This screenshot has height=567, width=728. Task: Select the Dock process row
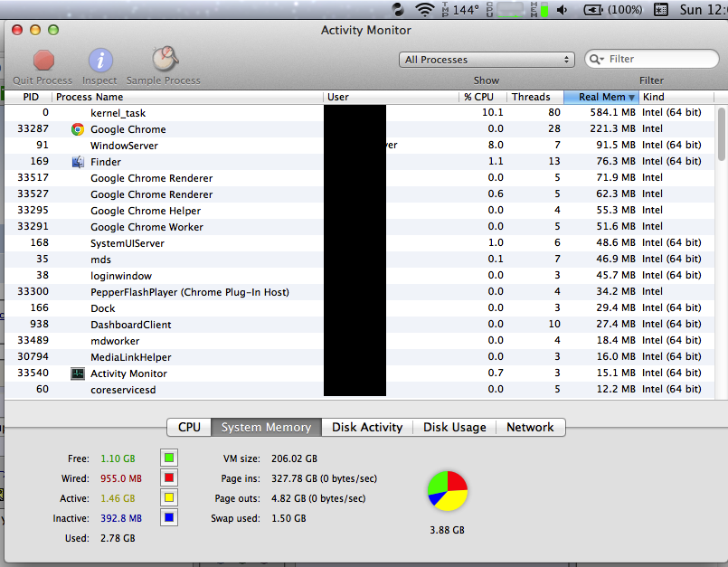[359, 307]
